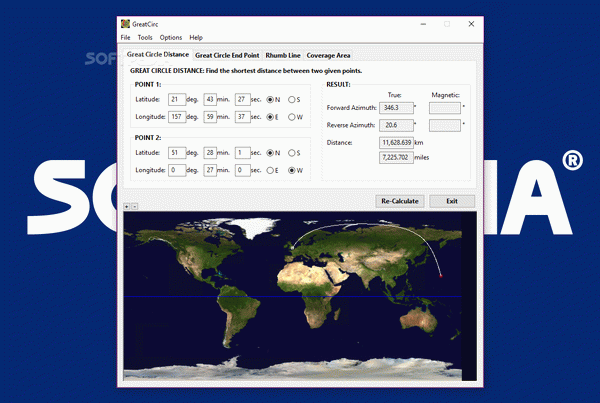Click Point 1 latitude degrees field
This screenshot has width=600, height=403.
pyautogui.click(x=177, y=99)
